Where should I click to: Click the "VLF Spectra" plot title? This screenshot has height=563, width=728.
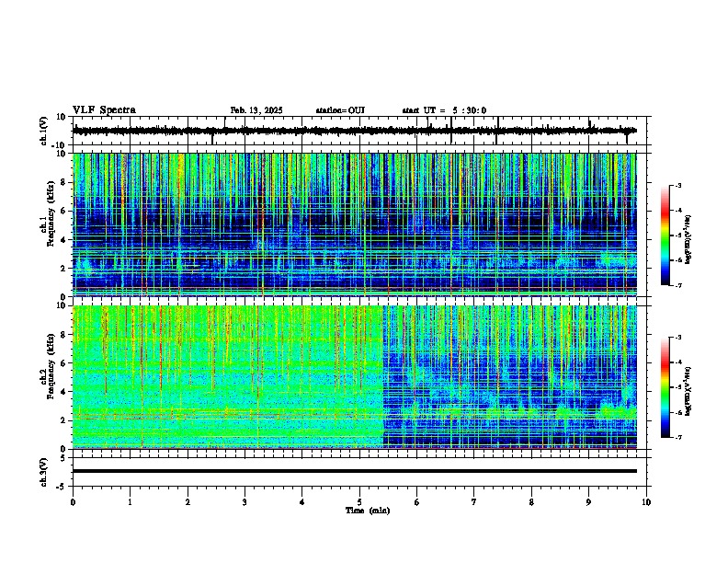(104, 110)
